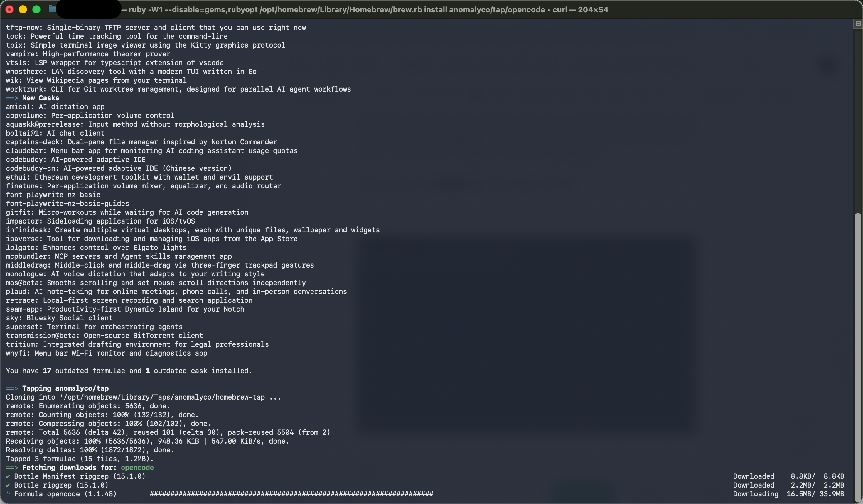Viewport: 863px width, 504px height.
Task: Close the terminal window with red button
Action: 10,9
